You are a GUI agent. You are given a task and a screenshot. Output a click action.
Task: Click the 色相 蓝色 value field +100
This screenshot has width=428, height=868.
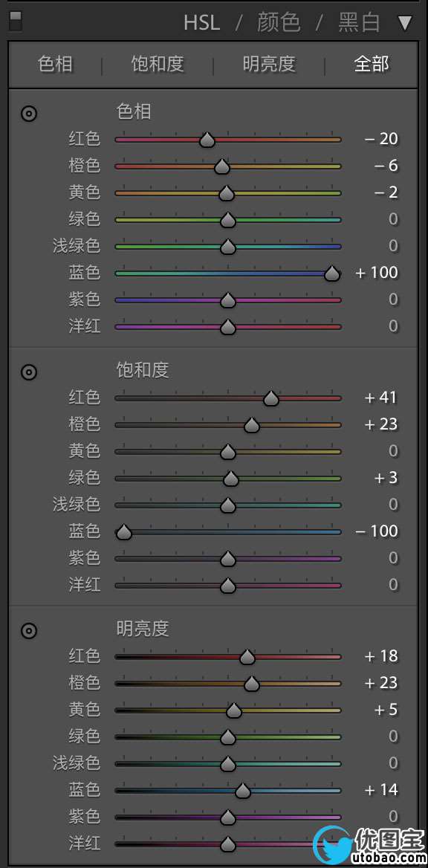tap(377, 272)
